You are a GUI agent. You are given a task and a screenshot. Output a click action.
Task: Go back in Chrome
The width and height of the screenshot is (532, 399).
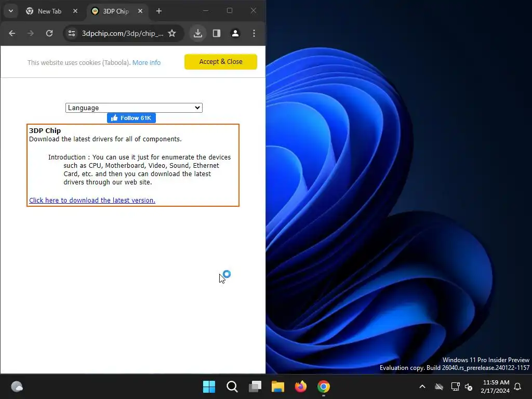12,33
